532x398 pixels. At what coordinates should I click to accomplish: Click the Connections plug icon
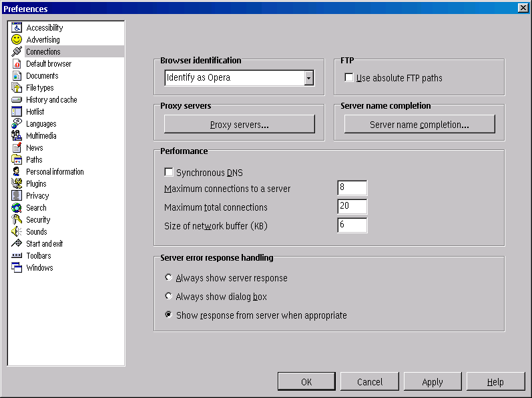(17, 51)
